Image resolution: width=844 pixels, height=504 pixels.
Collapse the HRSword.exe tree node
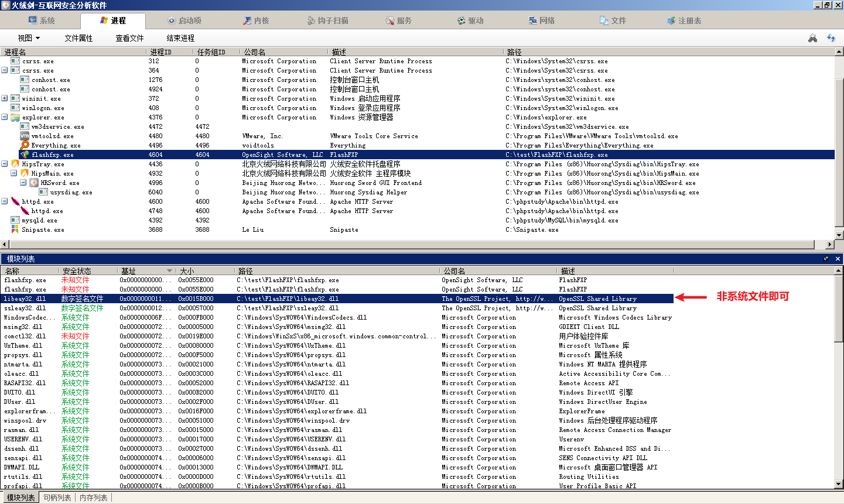pyautogui.click(x=23, y=183)
